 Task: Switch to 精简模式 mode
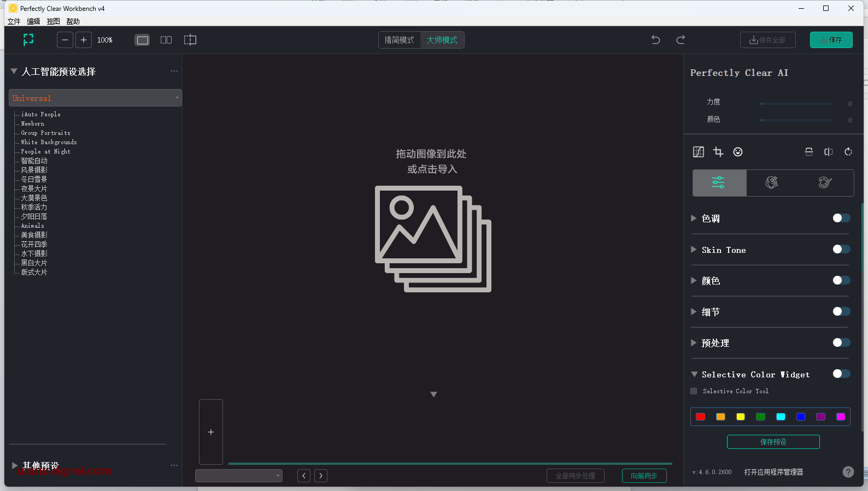point(400,40)
